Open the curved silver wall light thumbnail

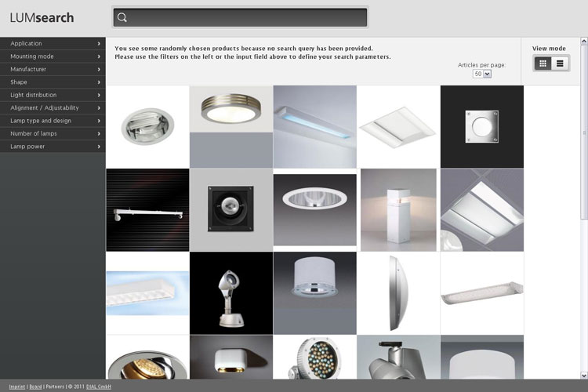(398, 293)
